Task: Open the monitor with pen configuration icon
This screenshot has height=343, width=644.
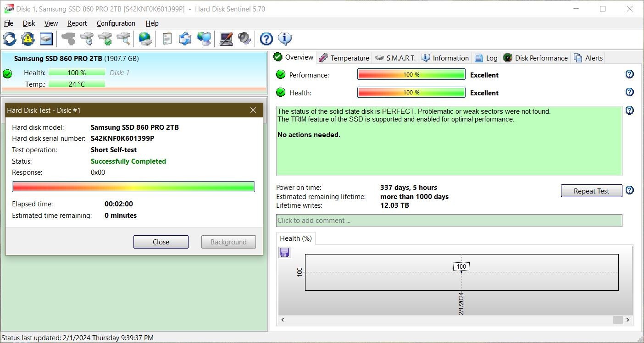Action: click(226, 39)
